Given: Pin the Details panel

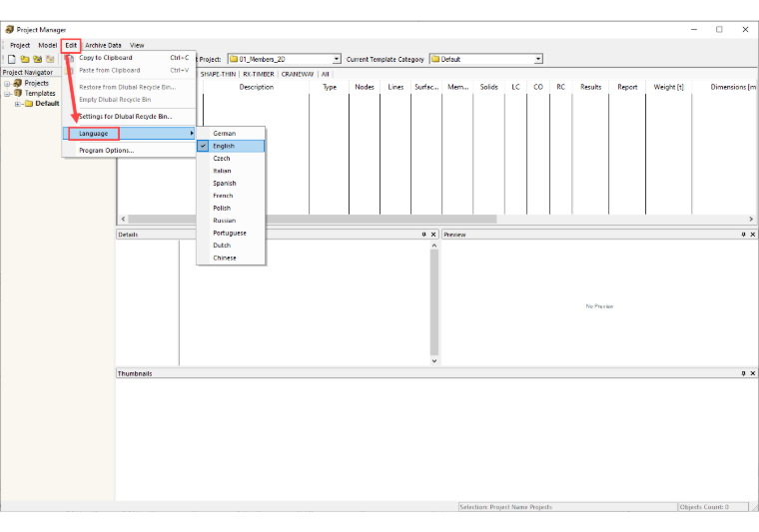Looking at the screenshot, I should click(424, 235).
